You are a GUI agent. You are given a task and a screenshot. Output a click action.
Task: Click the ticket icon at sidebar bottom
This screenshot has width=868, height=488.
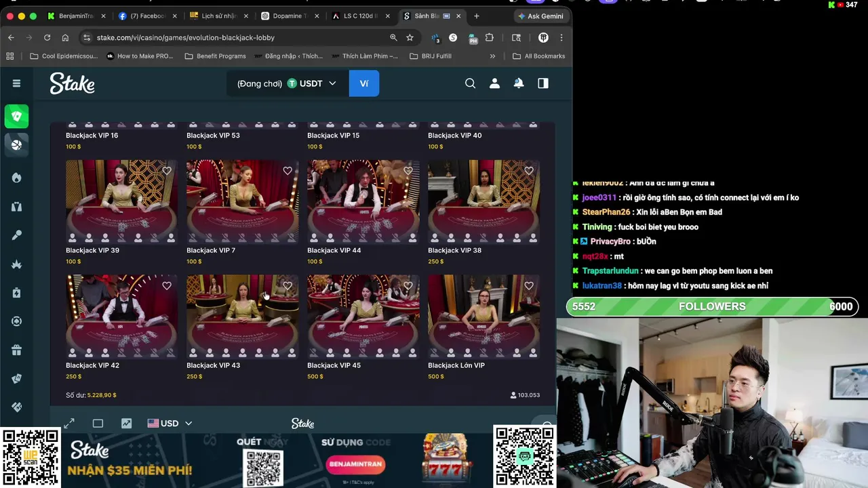pos(16,407)
